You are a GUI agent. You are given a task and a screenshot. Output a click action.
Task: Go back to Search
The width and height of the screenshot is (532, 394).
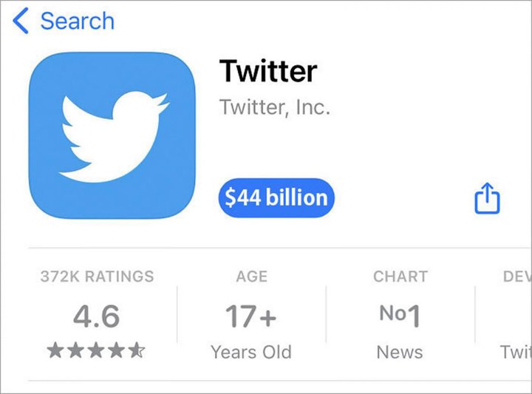pos(77,21)
